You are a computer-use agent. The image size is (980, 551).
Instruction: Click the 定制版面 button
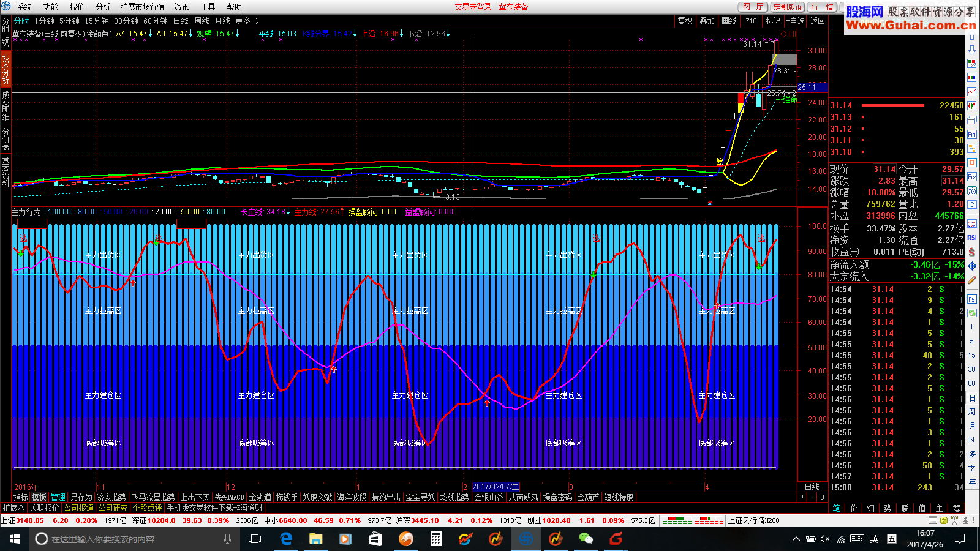[788, 7]
